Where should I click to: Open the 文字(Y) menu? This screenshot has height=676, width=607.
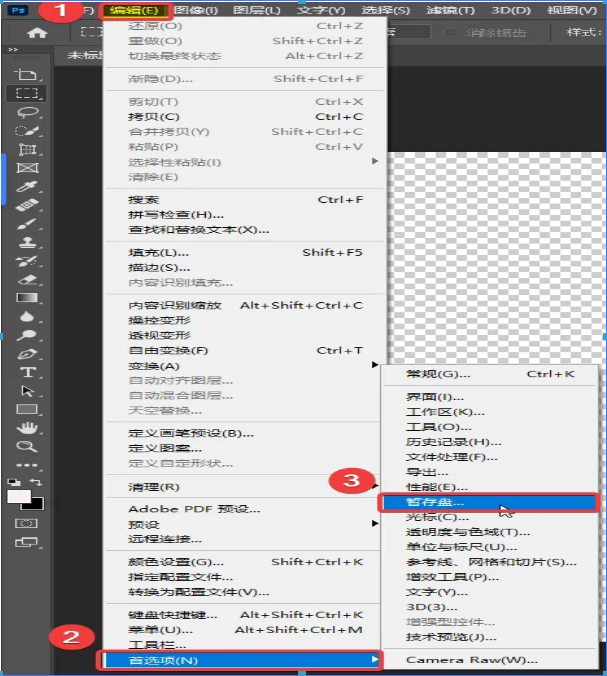321,10
